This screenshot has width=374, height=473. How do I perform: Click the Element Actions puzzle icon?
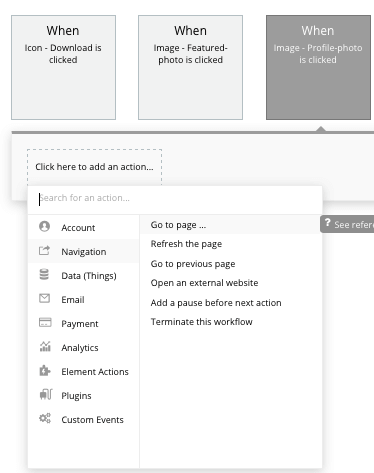point(45,371)
